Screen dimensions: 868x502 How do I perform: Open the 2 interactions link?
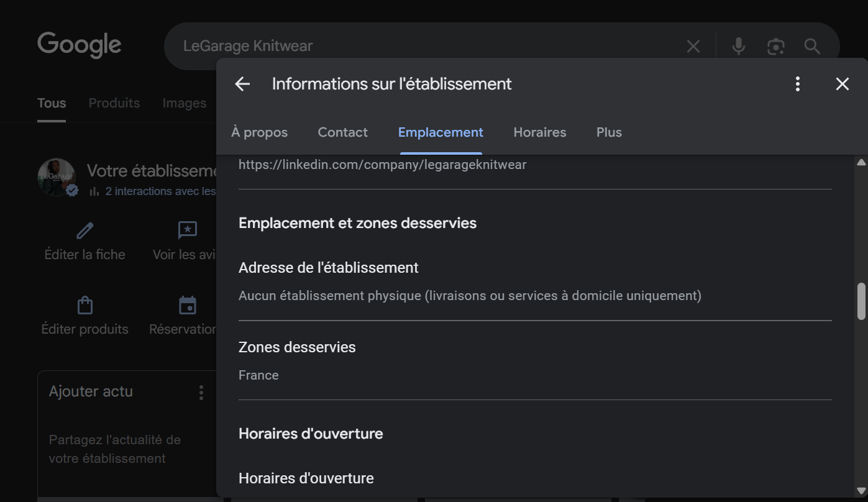(x=160, y=191)
